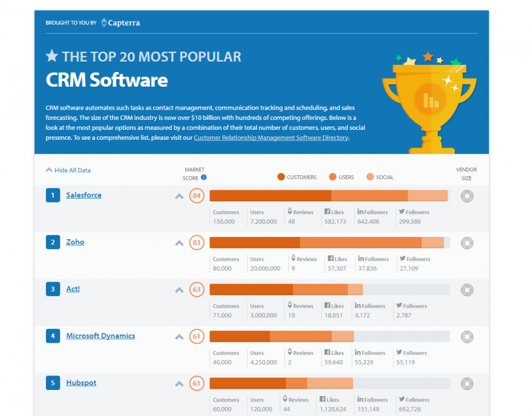The image size is (532, 416).
Task: Click the Users legend color dot
Action: coord(332,176)
